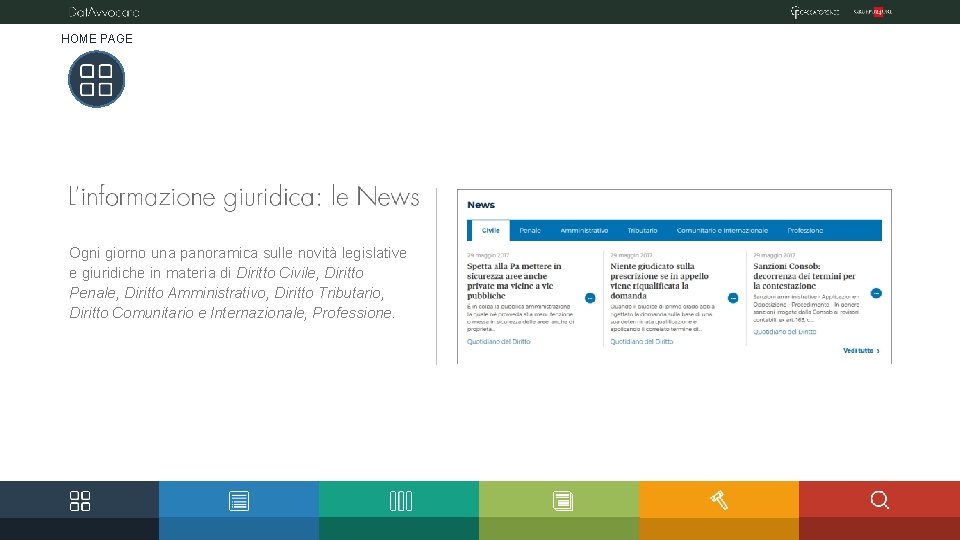Click the summary text under Niente giudicato headline
960x540 pixels.
click(662, 318)
